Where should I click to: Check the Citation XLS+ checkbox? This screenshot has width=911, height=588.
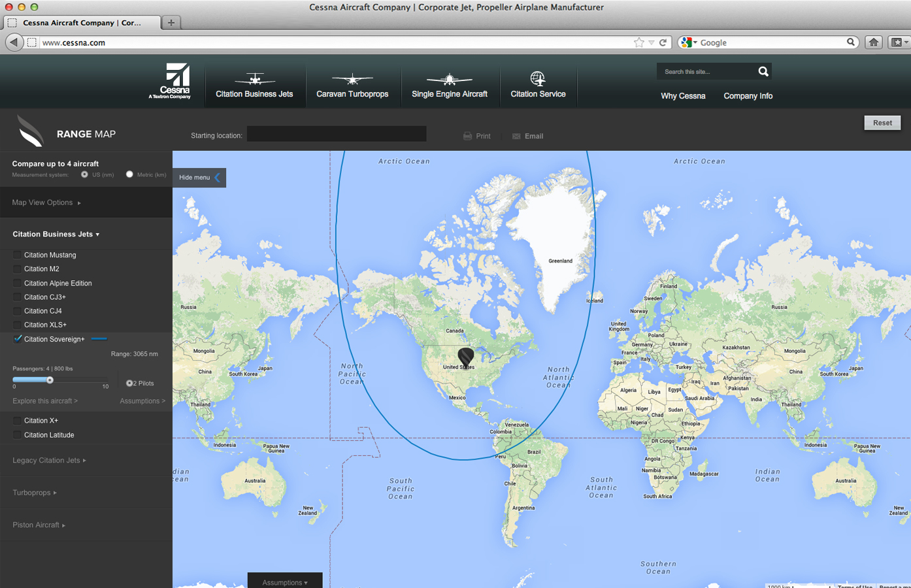tap(17, 325)
